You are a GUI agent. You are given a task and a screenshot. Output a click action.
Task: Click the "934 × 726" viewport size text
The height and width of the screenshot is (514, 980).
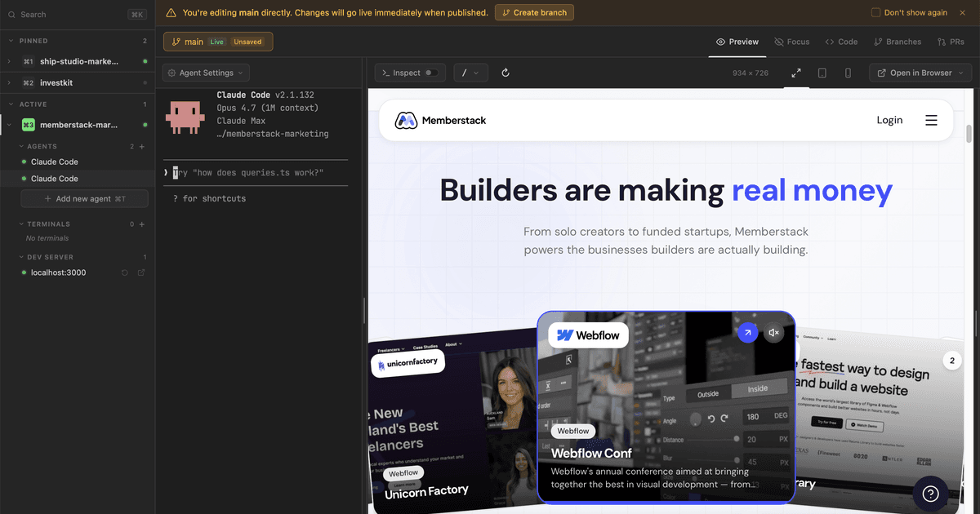pyautogui.click(x=751, y=73)
